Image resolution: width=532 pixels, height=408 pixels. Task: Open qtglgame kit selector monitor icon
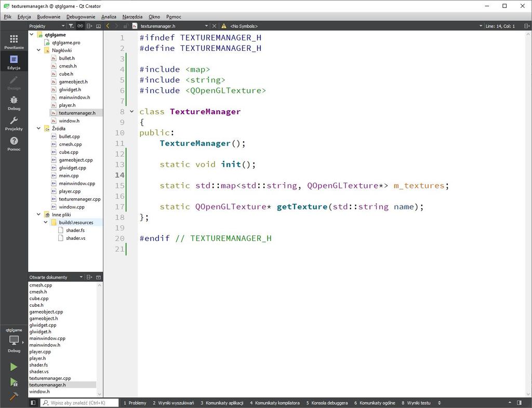point(14,339)
